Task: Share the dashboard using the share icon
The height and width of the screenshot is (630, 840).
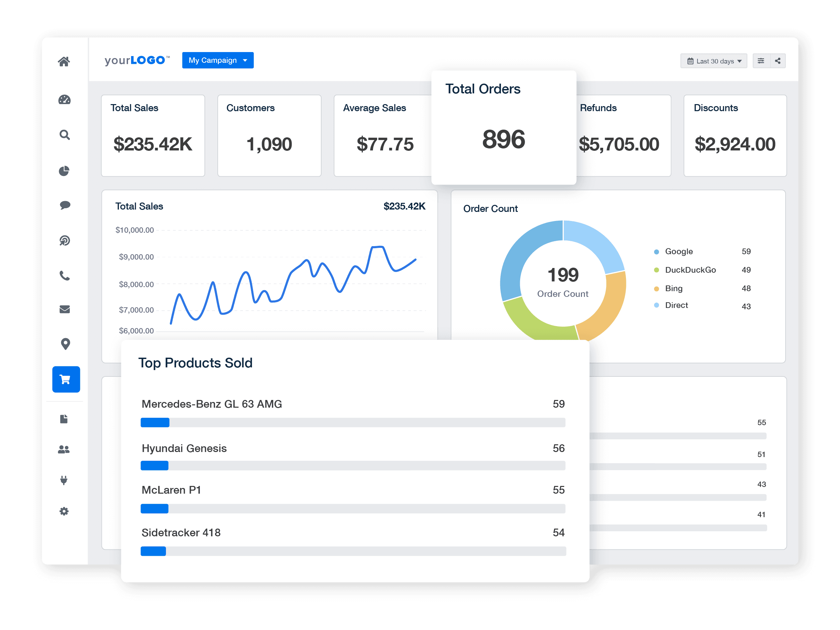Action: pyautogui.click(x=778, y=60)
